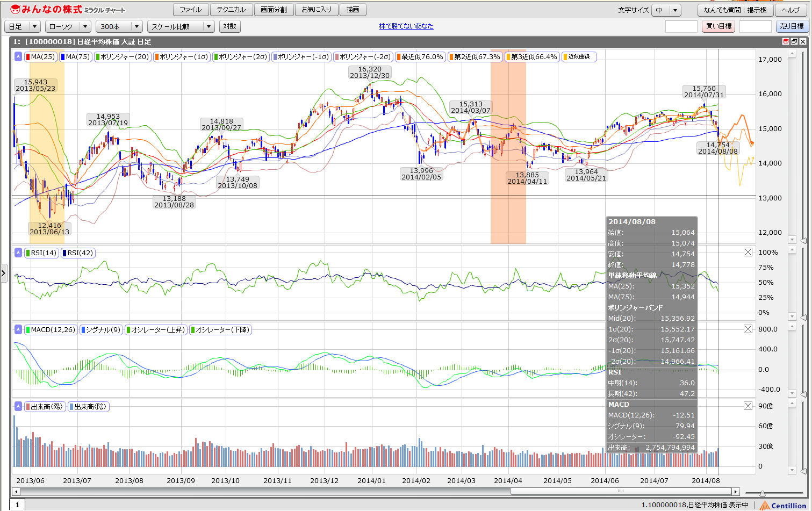Click the horizontal chart scrollbar thumb

621,491
